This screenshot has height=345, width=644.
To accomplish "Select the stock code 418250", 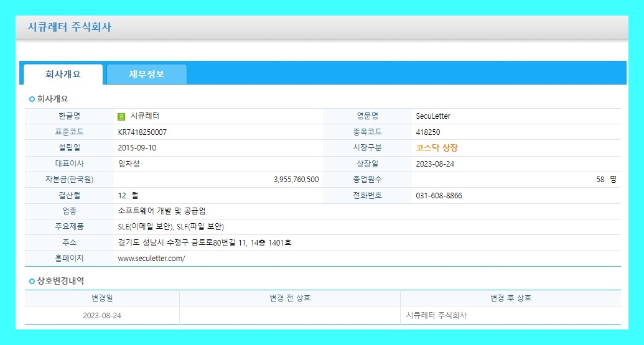I will click(427, 132).
